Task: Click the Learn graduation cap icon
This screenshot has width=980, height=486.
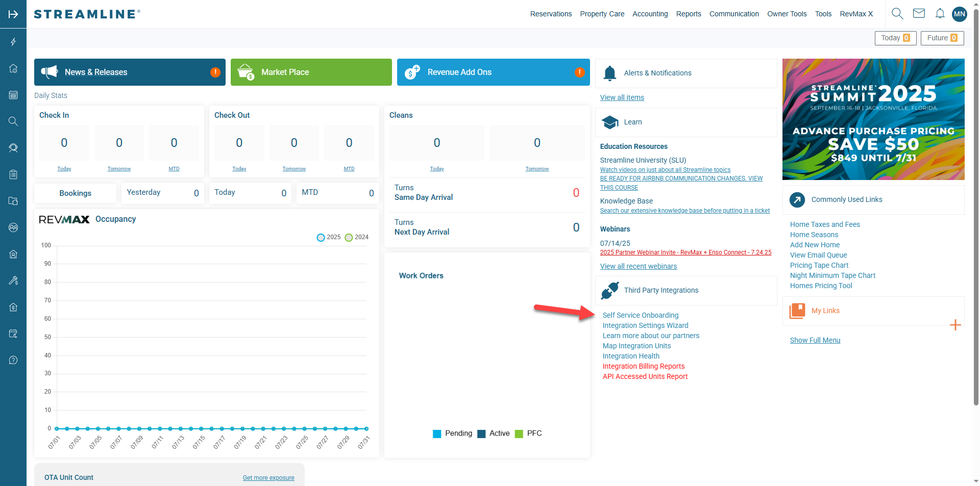Action: point(610,122)
